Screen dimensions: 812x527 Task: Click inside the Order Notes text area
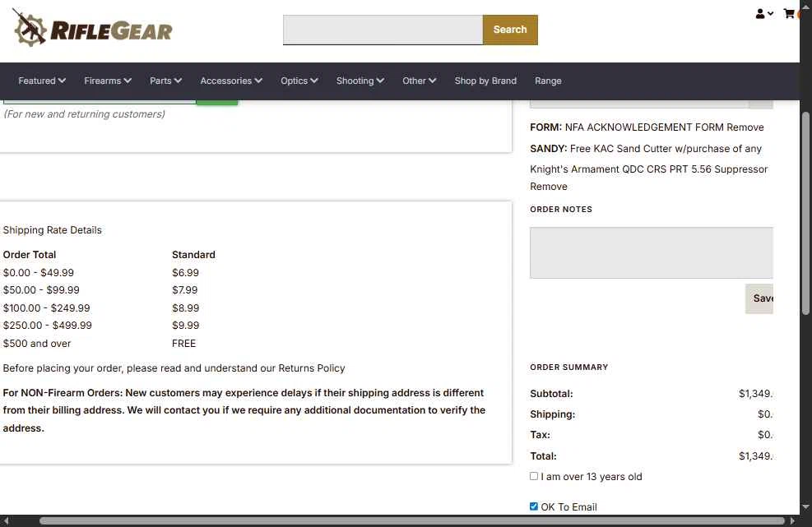click(x=651, y=252)
